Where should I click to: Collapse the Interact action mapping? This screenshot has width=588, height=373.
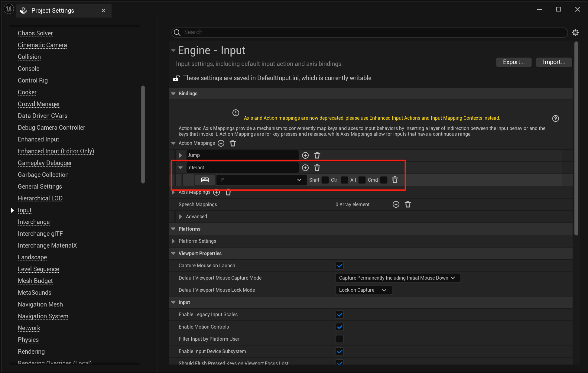[180, 168]
